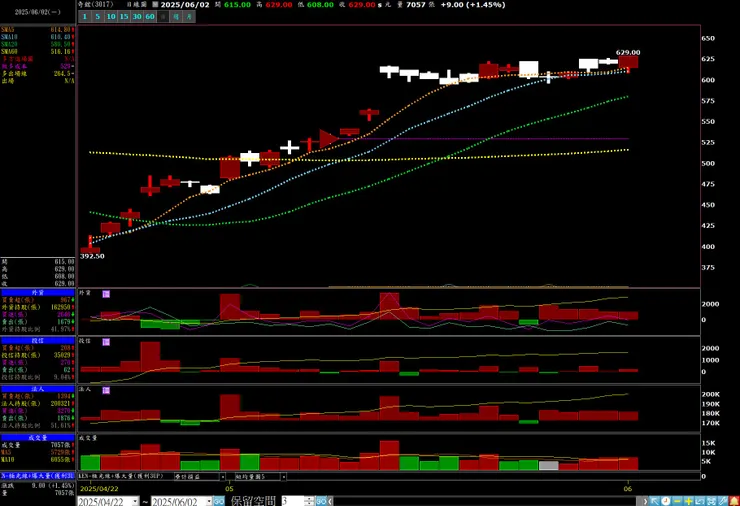This screenshot has height=506, width=740.
Task: Click the reserved space input showing 3
Action: tap(293, 501)
